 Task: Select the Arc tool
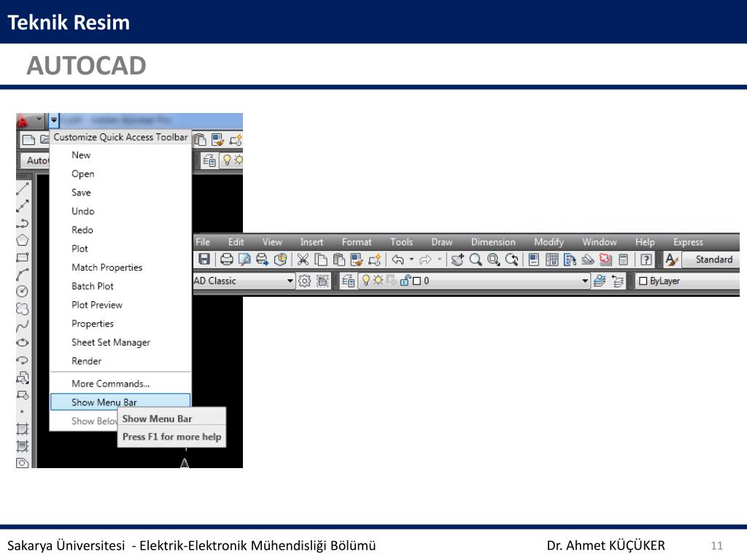point(23,274)
